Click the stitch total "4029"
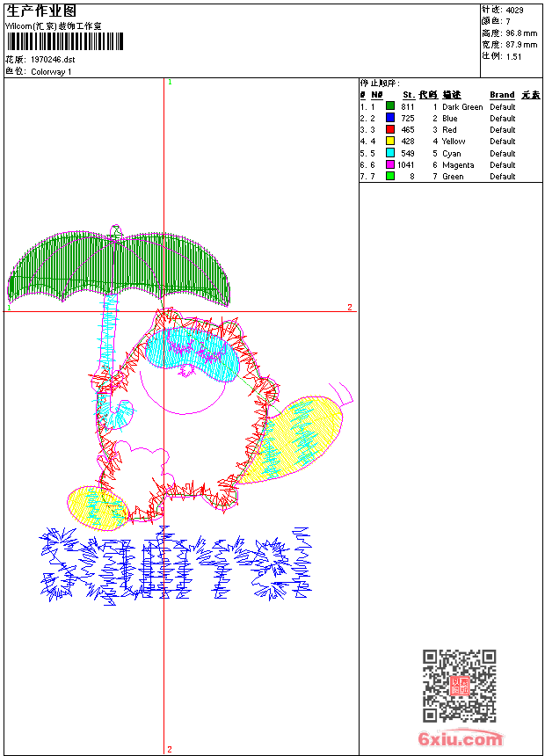The width and height of the screenshot is (545, 756). pos(514,11)
